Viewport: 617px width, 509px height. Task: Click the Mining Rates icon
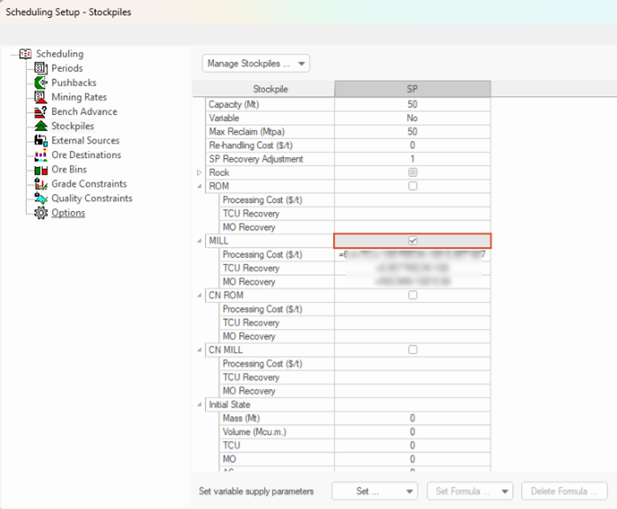pyautogui.click(x=41, y=97)
